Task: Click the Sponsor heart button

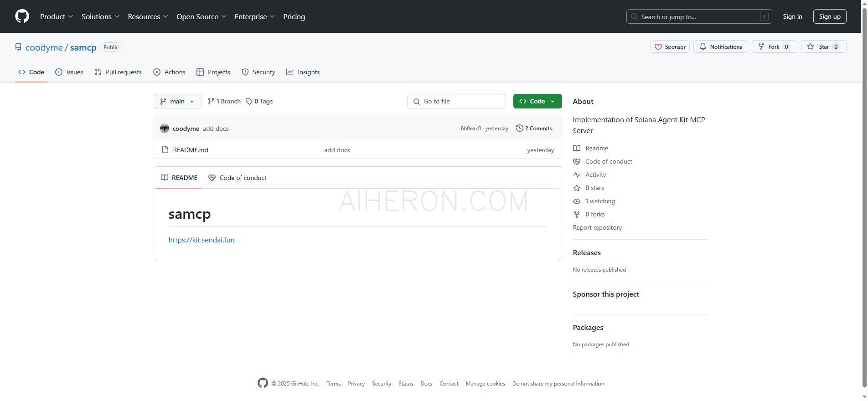Action: pos(670,46)
